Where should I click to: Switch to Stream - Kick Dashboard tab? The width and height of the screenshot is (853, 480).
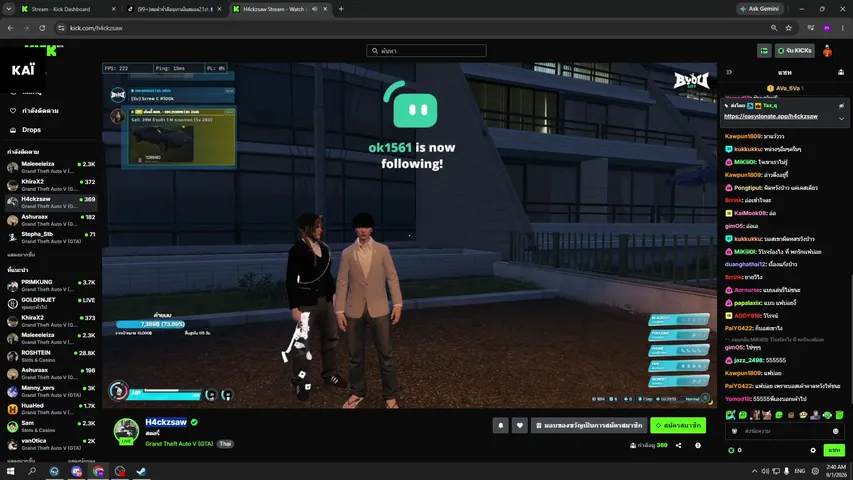[x=67, y=9]
